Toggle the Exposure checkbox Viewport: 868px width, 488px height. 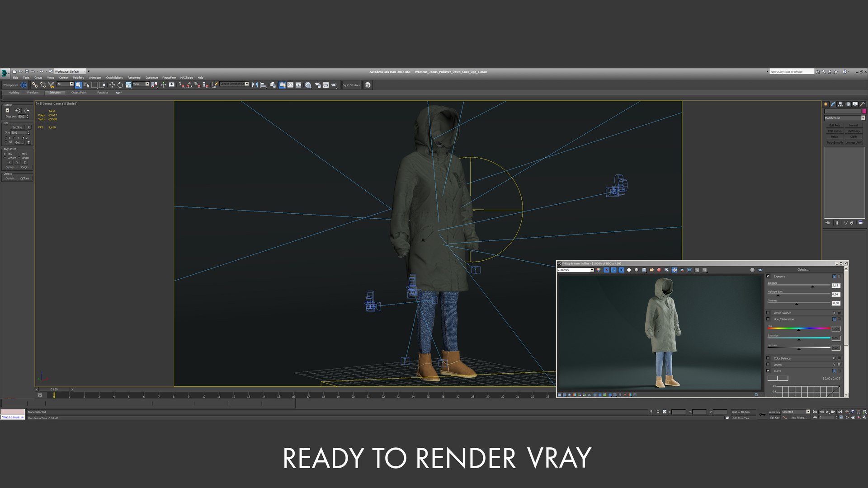(x=768, y=276)
